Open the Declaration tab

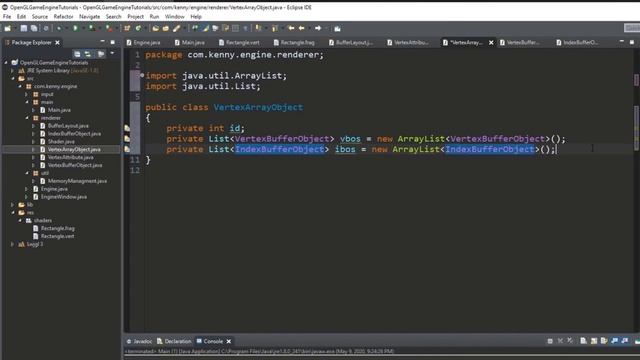[x=174, y=341]
